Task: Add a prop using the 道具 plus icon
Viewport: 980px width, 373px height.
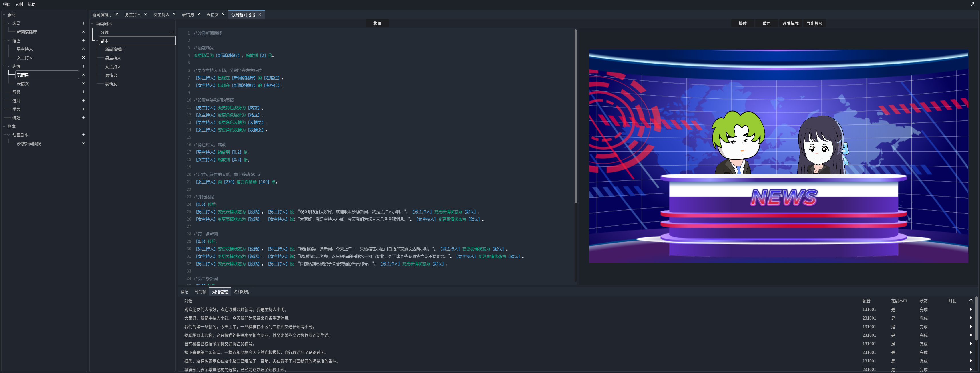Action: (83, 100)
